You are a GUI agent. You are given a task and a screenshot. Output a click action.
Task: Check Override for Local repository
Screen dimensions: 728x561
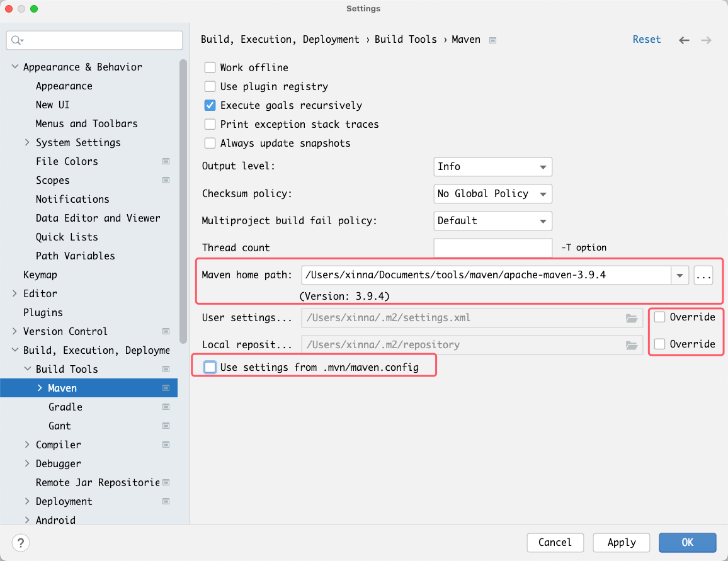659,344
